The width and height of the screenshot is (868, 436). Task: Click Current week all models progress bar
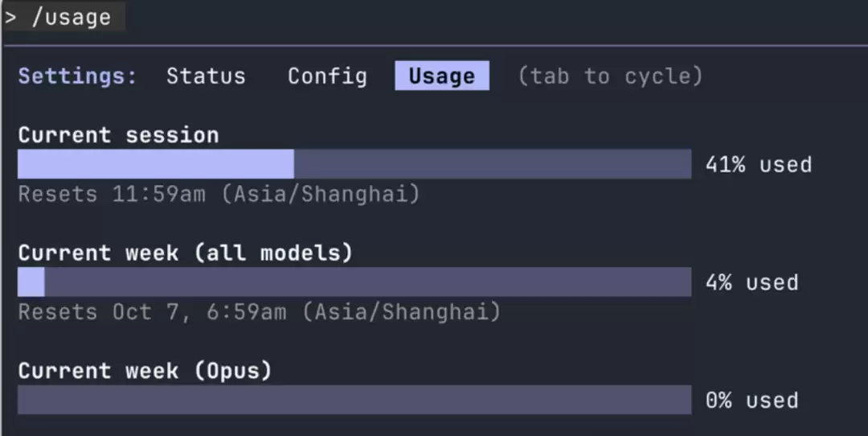[x=354, y=282]
